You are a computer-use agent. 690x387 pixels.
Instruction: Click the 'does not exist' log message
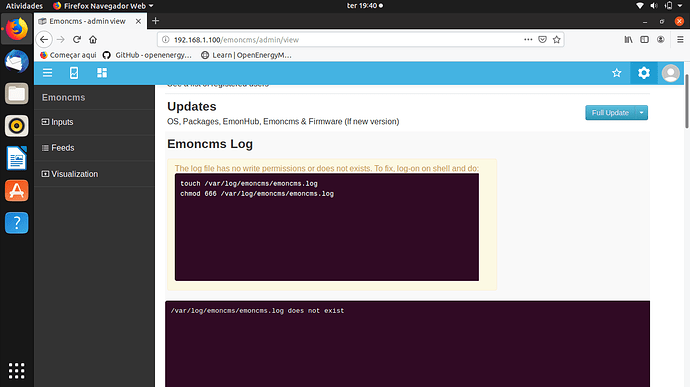[257, 311]
